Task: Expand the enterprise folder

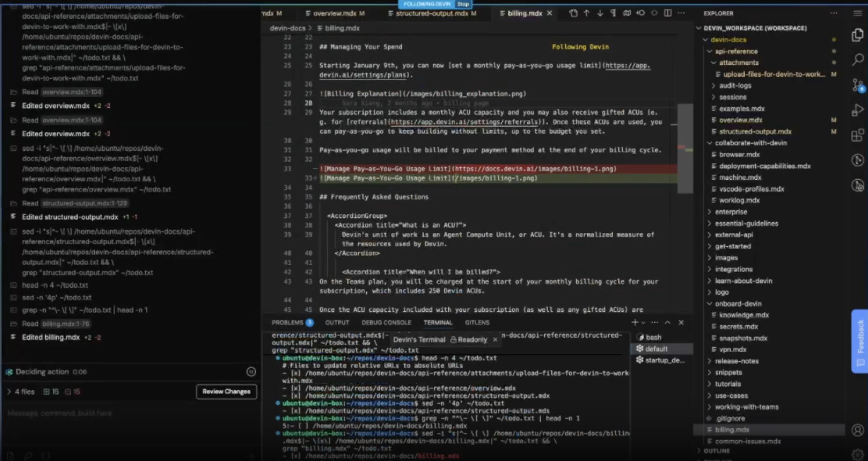Action: point(731,212)
